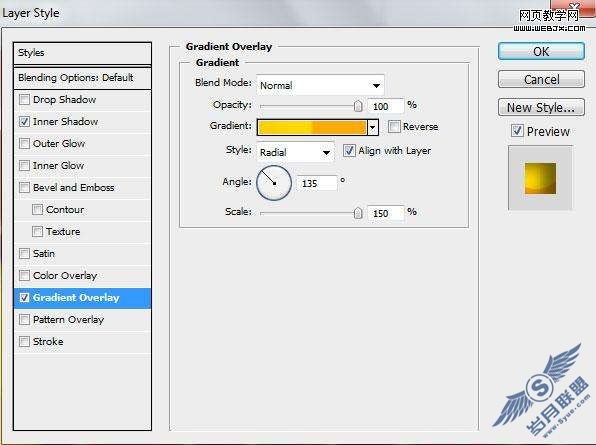This screenshot has height=445, width=596.
Task: Check the Contour checkbox
Action: click(37, 210)
